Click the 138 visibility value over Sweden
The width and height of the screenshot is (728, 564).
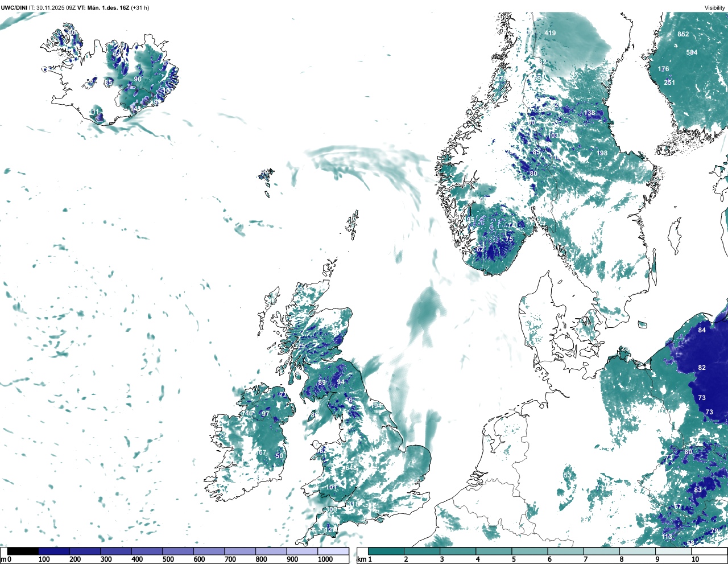coord(590,113)
